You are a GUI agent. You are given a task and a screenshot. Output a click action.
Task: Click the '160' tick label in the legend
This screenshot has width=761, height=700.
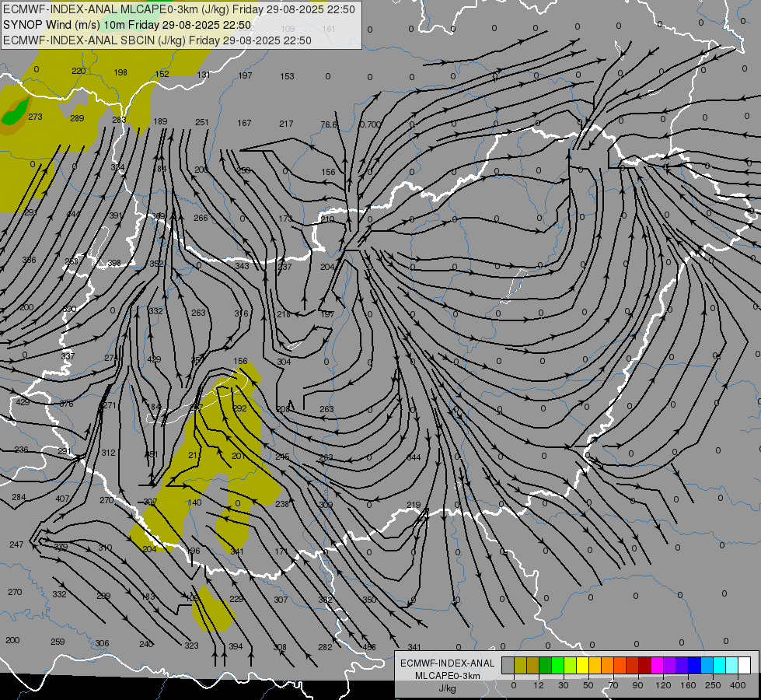(688, 685)
